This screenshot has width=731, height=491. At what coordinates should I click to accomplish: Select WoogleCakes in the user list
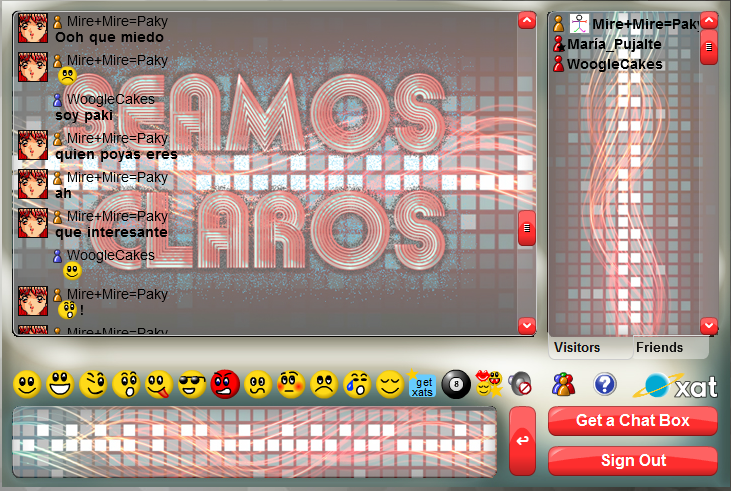pos(614,64)
